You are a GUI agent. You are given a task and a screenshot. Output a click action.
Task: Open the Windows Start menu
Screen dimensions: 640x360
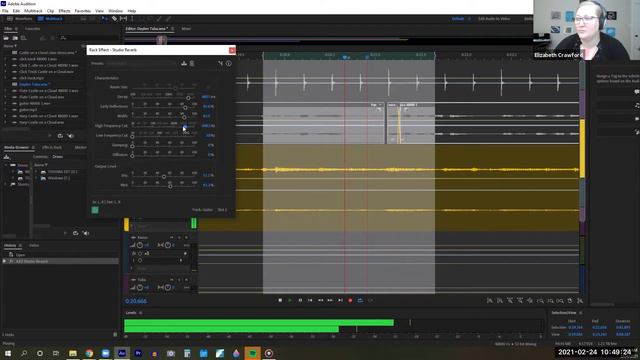pyautogui.click(x=8, y=353)
